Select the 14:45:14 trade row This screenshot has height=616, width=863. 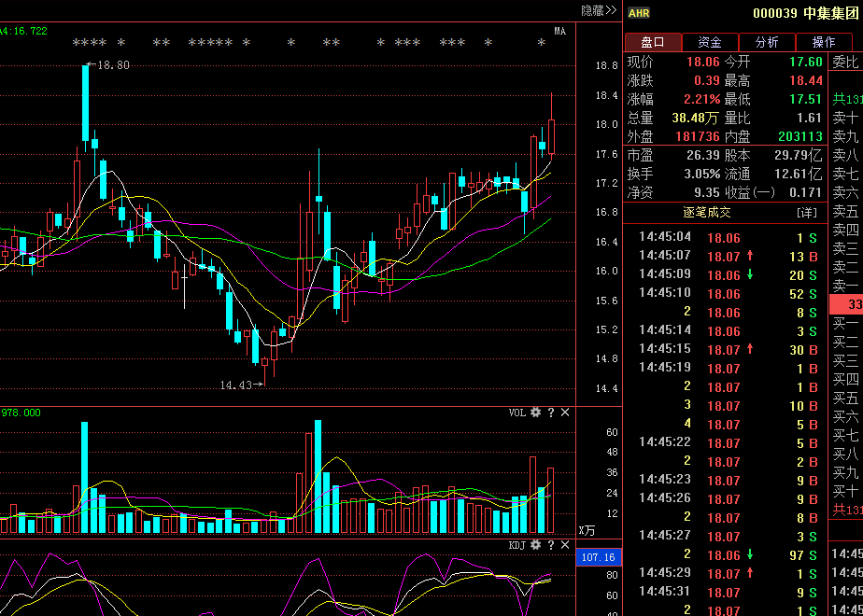[x=726, y=331]
